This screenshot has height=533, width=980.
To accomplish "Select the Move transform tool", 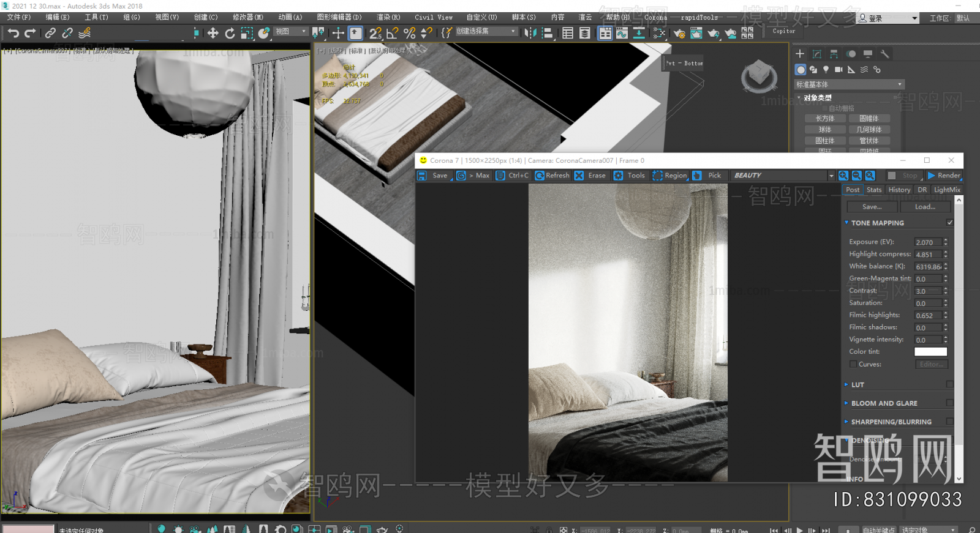I will 213,33.
